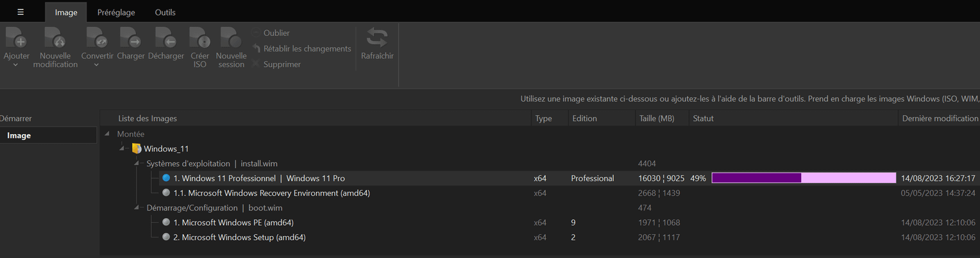
Task: Open the hamburger menu at top left
Action: point(21,12)
